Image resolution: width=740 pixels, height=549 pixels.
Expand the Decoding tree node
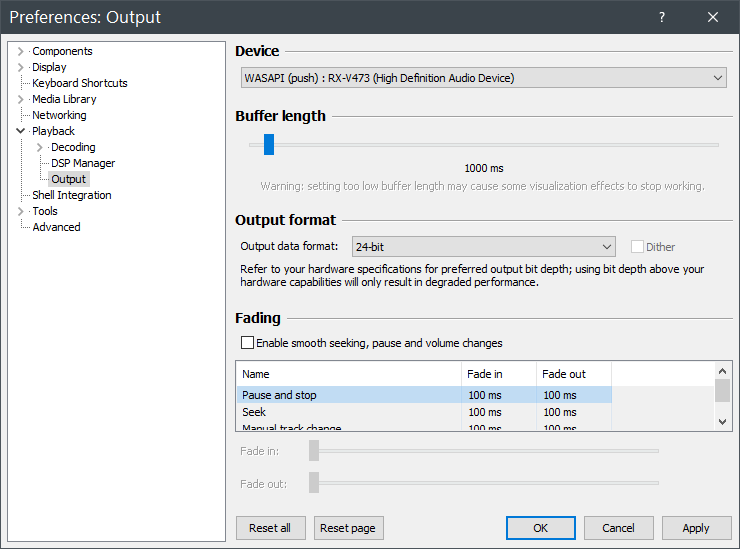(39, 147)
